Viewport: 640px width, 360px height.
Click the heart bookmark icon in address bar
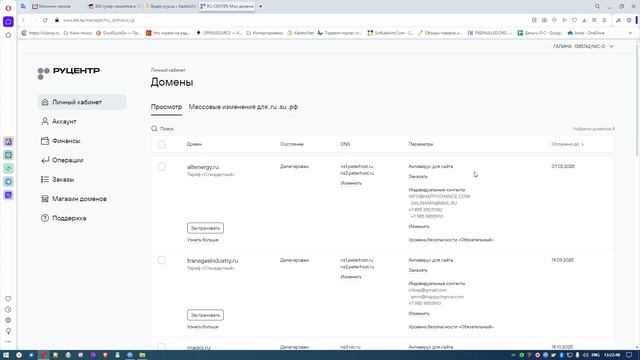574,20
